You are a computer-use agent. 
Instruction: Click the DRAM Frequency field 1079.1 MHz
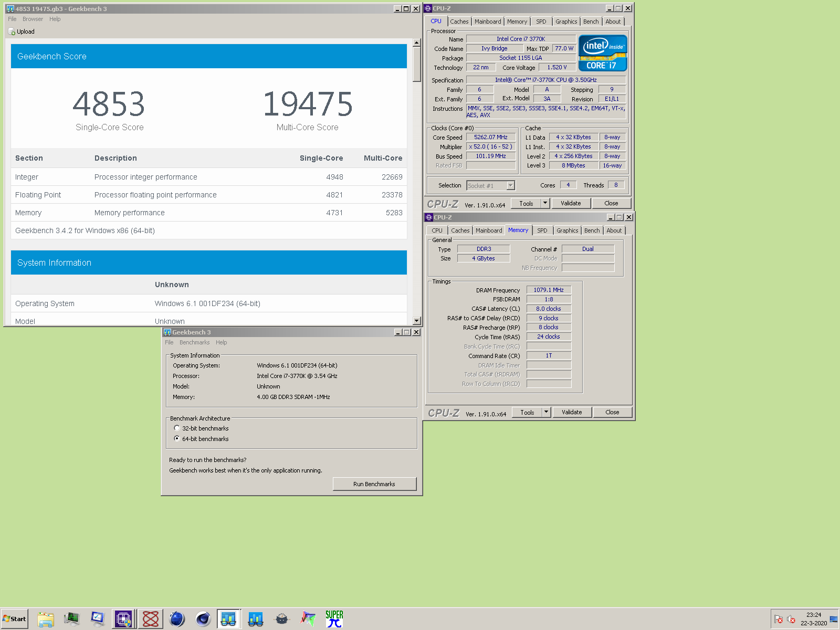(549, 290)
